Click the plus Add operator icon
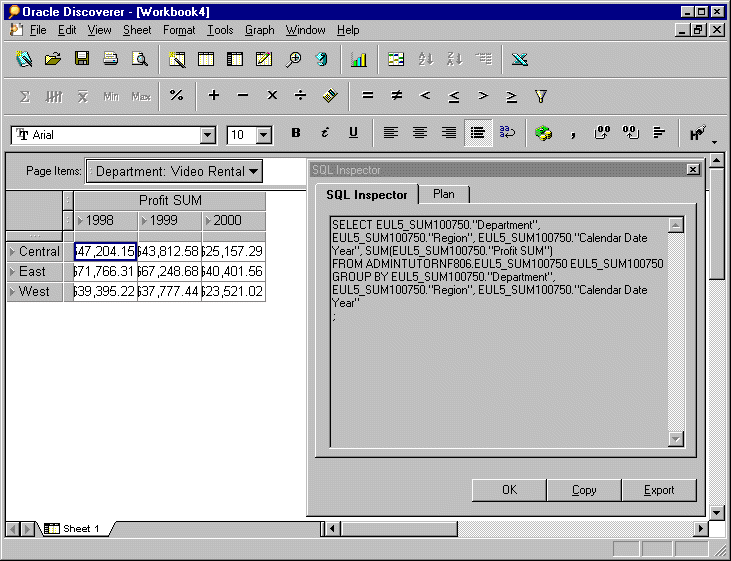This screenshot has height=561, width=731. pos(214,96)
